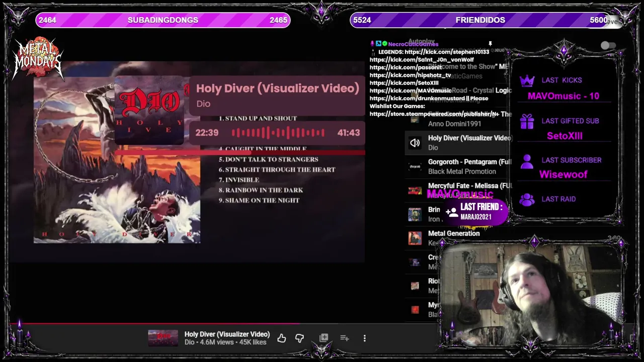The height and width of the screenshot is (362, 644).
Task: Click the Riot queue thumbnail
Action: [415, 286]
